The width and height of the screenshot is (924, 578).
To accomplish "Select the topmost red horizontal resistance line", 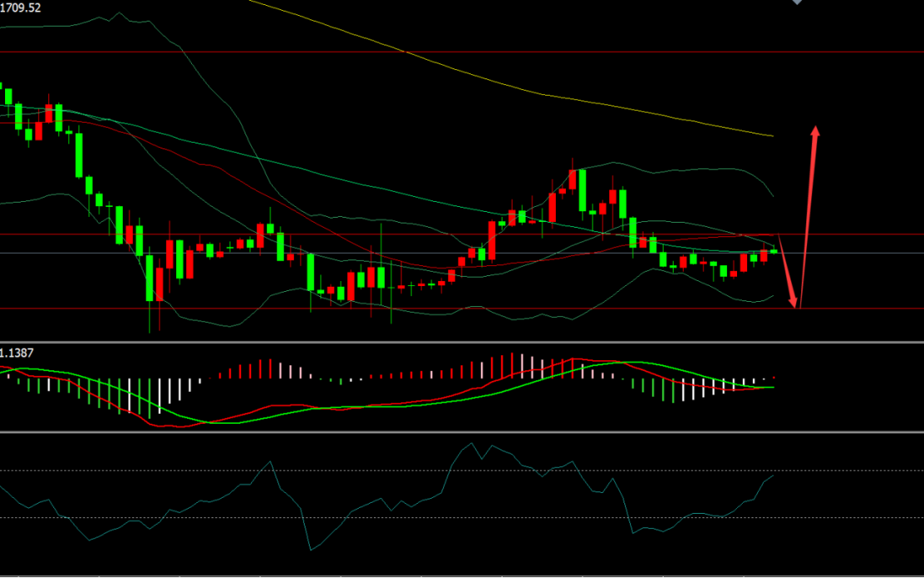I will pos(462,53).
